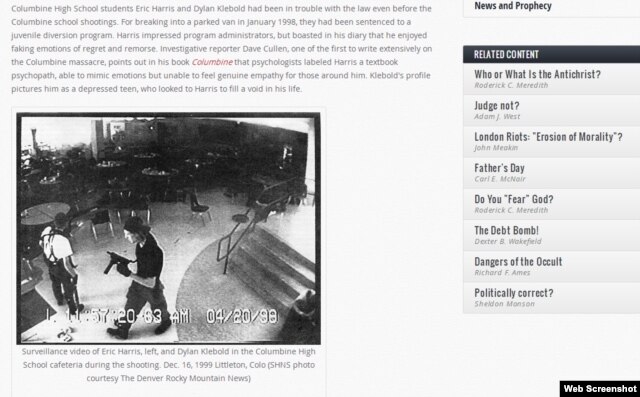The width and height of the screenshot is (640, 397).
Task: Click author name Sheldon Monson
Action: (504, 304)
